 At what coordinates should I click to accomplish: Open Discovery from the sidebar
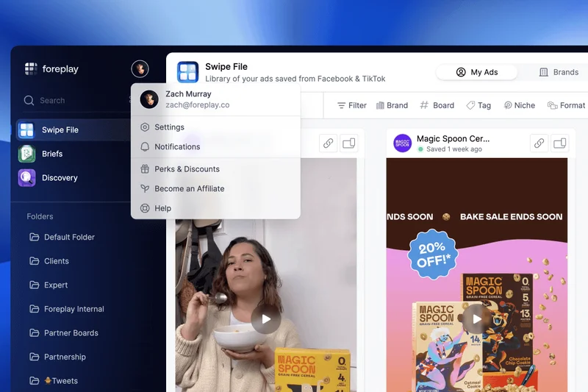(x=60, y=178)
